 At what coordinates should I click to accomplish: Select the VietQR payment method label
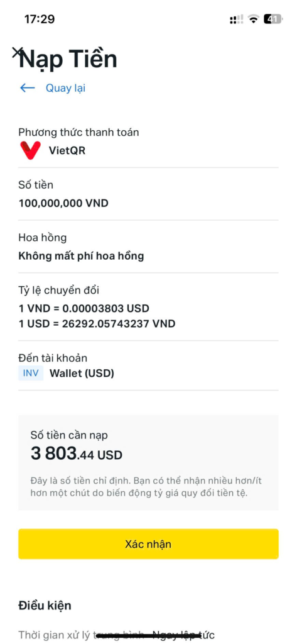pos(67,150)
